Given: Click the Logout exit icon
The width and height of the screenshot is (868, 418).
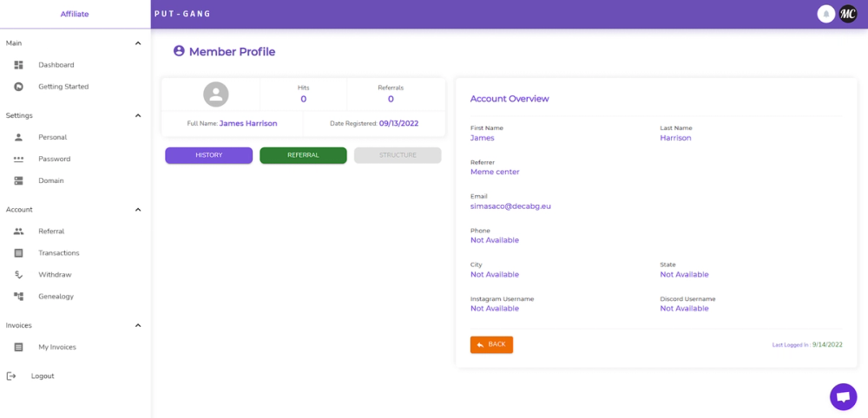Looking at the screenshot, I should pyautogui.click(x=11, y=376).
